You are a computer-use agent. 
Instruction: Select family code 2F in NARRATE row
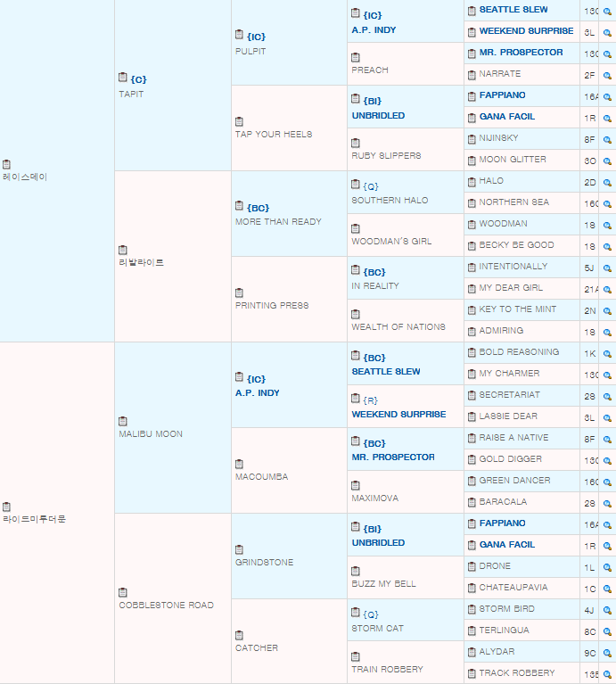point(589,75)
